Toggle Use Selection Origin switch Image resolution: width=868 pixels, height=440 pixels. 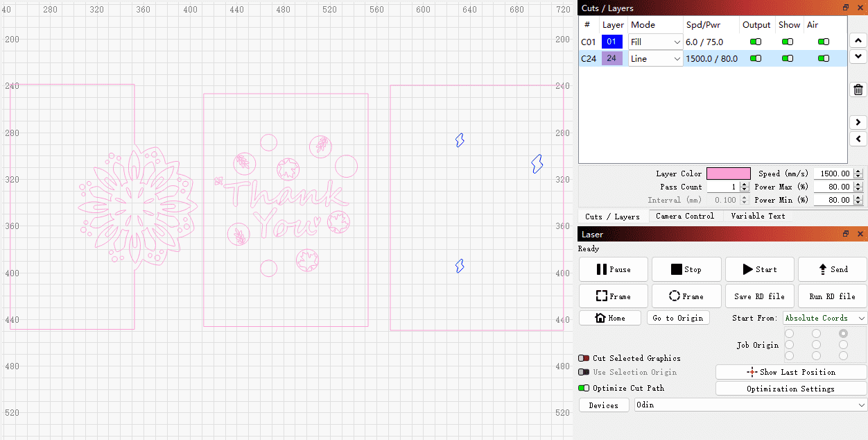click(584, 372)
